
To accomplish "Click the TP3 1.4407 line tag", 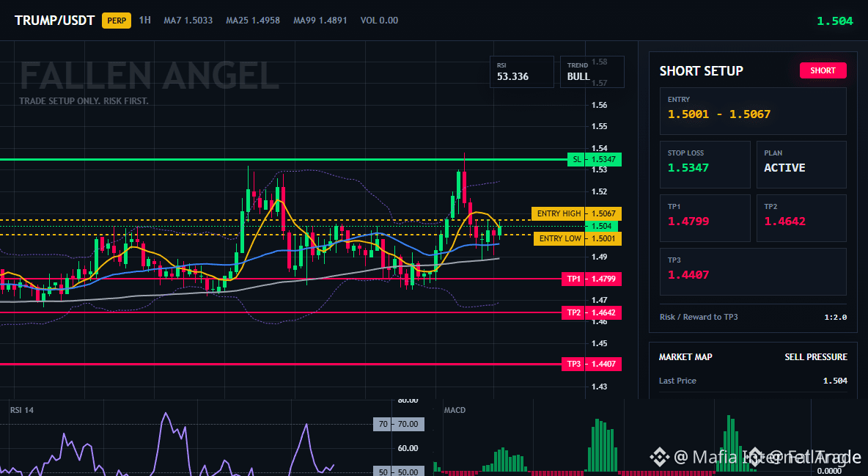I will (x=591, y=364).
